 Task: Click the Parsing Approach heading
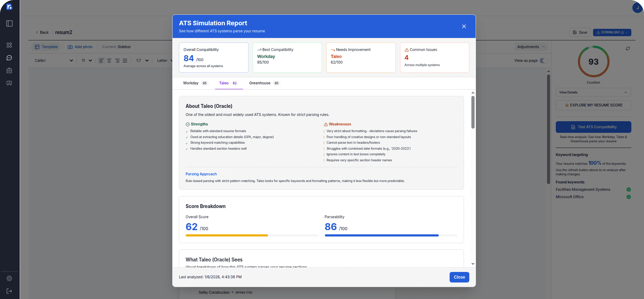click(x=201, y=174)
